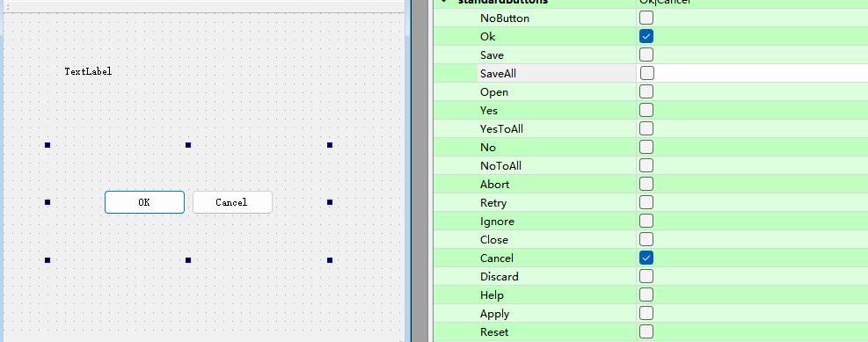Select the Retry property name
Screen dimensions: 868x342
pyautogui.click(x=493, y=203)
